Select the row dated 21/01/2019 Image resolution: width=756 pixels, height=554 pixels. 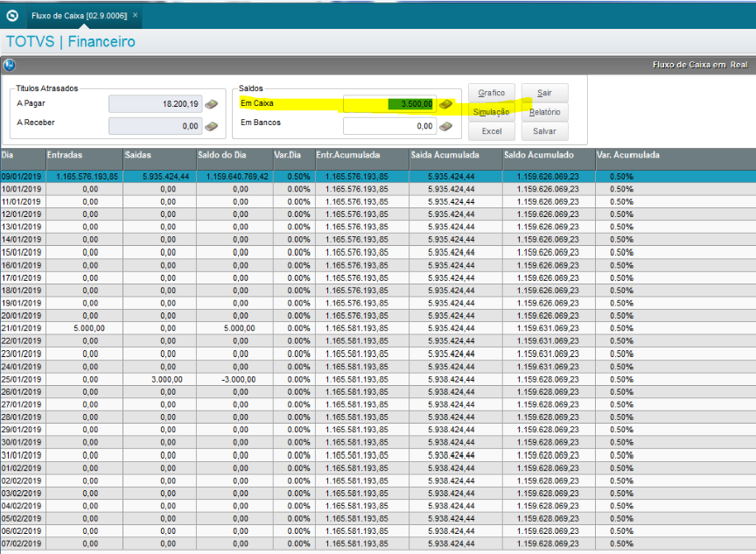378,328
